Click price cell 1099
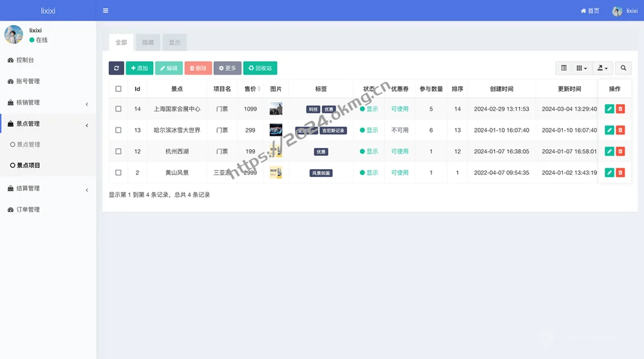The width and height of the screenshot is (644, 359). coord(250,109)
